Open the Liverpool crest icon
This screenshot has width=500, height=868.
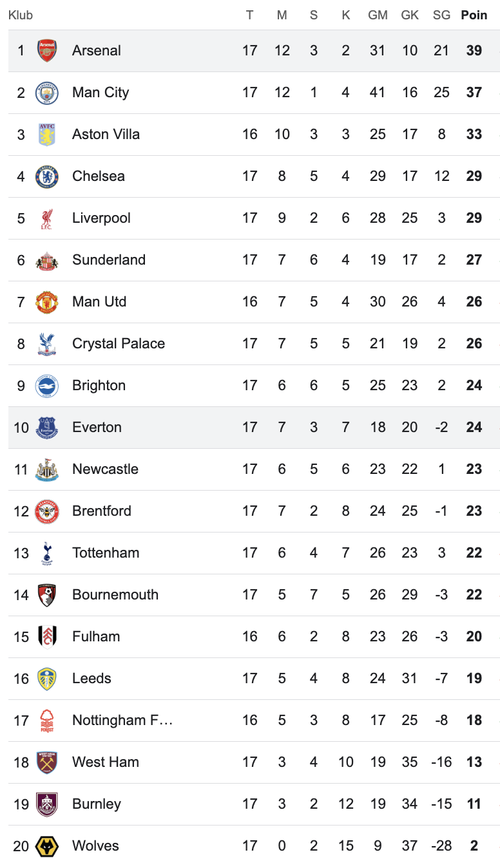click(47, 218)
